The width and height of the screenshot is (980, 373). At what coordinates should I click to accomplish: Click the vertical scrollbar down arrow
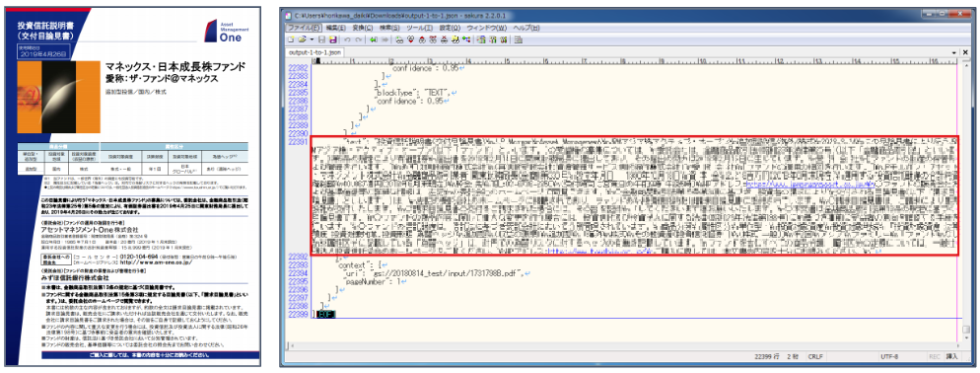click(x=966, y=337)
